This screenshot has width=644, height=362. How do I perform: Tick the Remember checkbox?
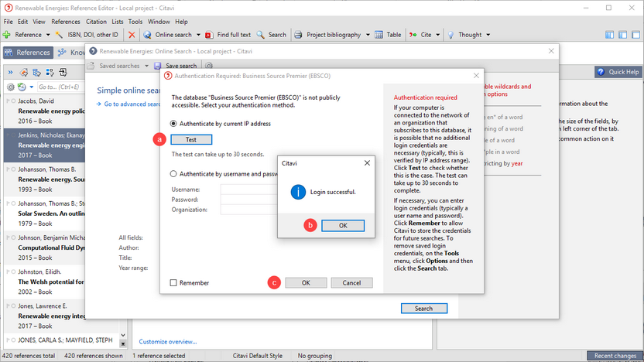tap(173, 283)
